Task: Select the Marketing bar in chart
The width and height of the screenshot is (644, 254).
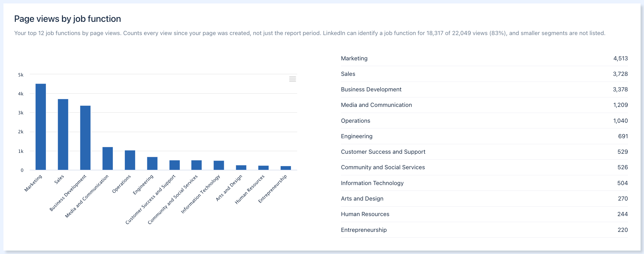Action: (x=41, y=127)
